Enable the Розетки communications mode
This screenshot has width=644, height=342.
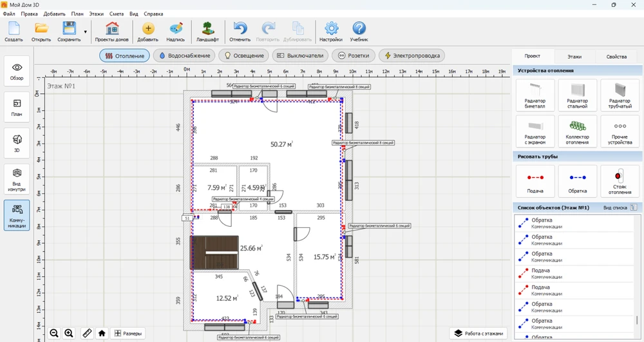click(353, 56)
